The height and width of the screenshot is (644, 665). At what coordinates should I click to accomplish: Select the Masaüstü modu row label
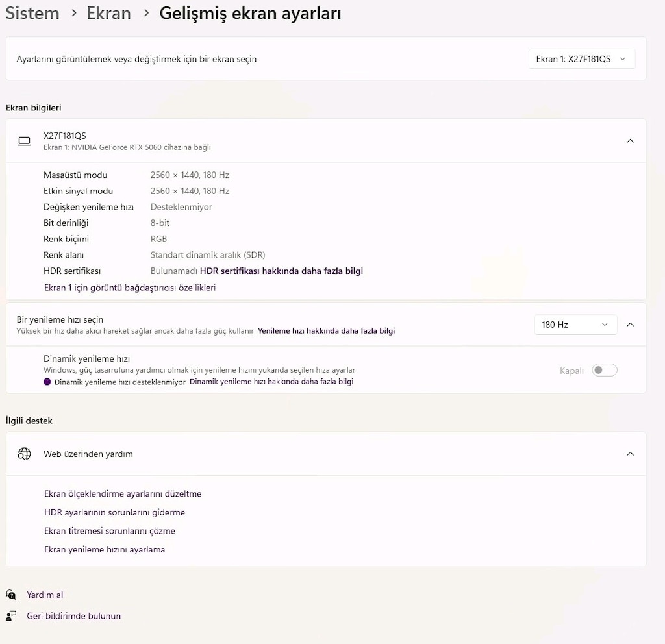coord(75,175)
